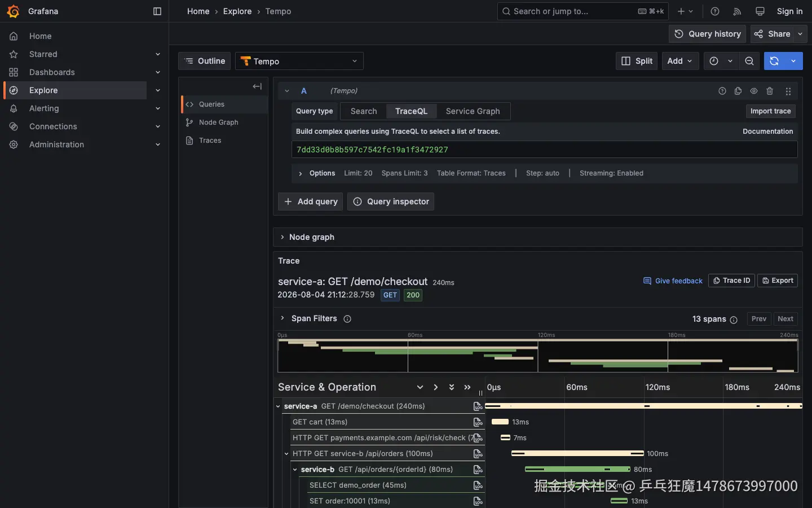Image resolution: width=812 pixels, height=508 pixels.
Task: Zoom out the time range
Action: (x=749, y=61)
